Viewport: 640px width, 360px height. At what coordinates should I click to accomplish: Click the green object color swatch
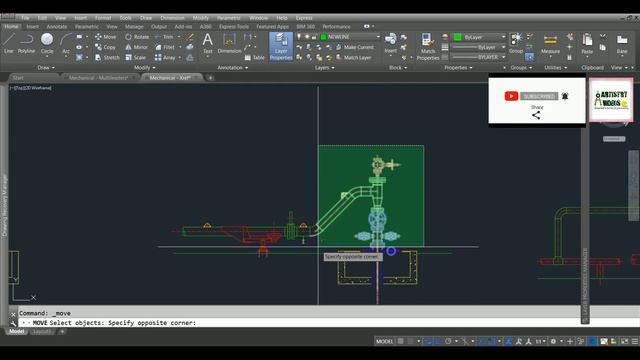(x=458, y=37)
